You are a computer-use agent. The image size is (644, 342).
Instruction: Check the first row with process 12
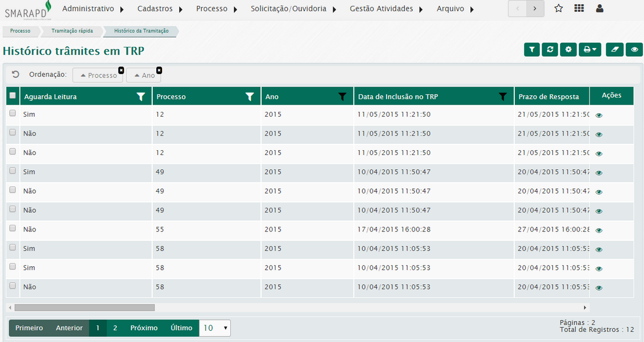(x=12, y=114)
